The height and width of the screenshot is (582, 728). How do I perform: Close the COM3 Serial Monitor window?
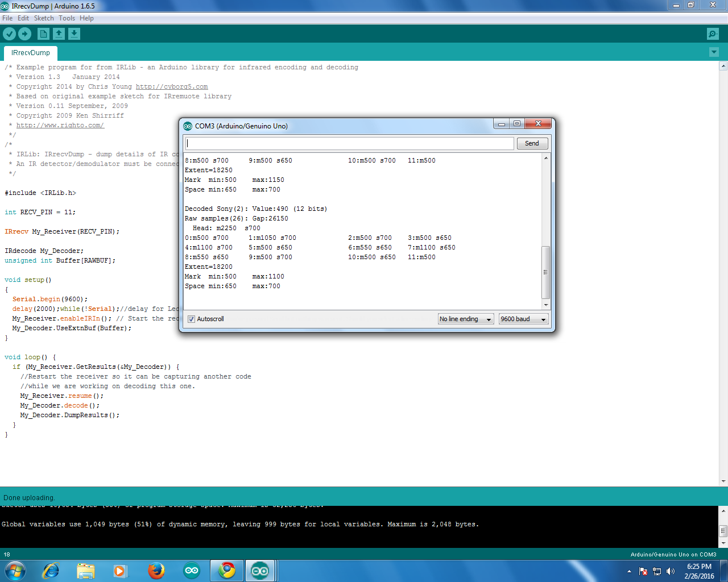click(537, 124)
